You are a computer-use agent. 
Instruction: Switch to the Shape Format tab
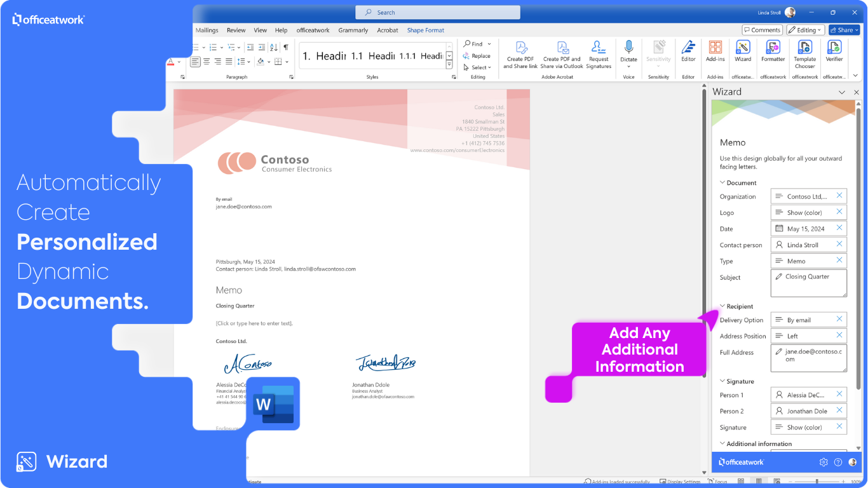426,30
